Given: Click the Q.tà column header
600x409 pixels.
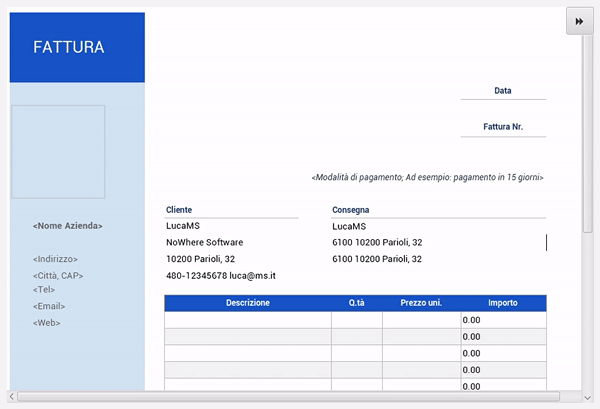Looking at the screenshot, I should click(x=357, y=303).
